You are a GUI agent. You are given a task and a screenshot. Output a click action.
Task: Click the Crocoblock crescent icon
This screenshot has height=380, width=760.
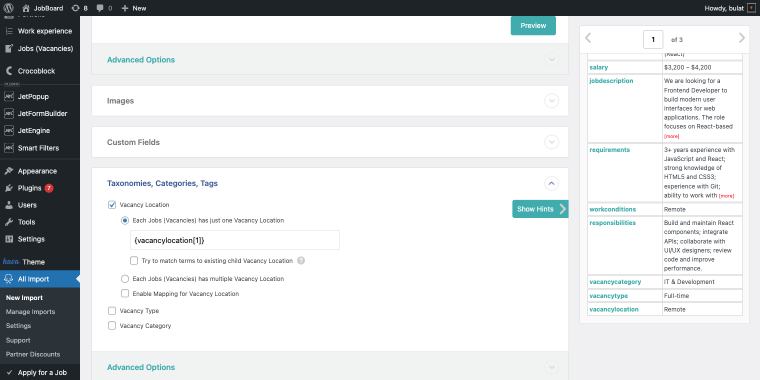tap(9, 71)
